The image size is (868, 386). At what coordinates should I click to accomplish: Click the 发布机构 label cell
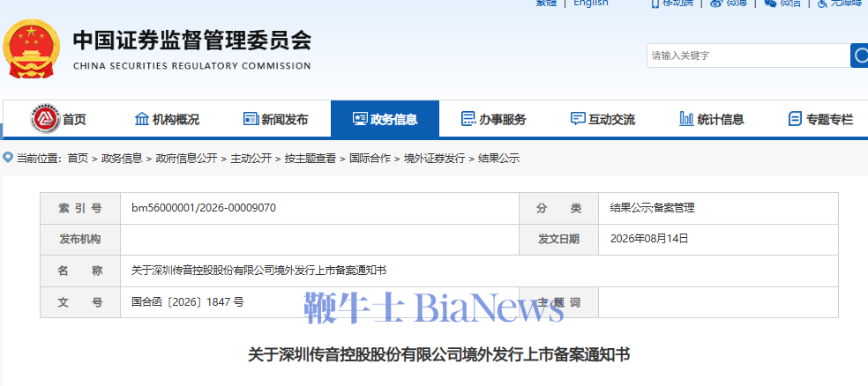point(80,240)
